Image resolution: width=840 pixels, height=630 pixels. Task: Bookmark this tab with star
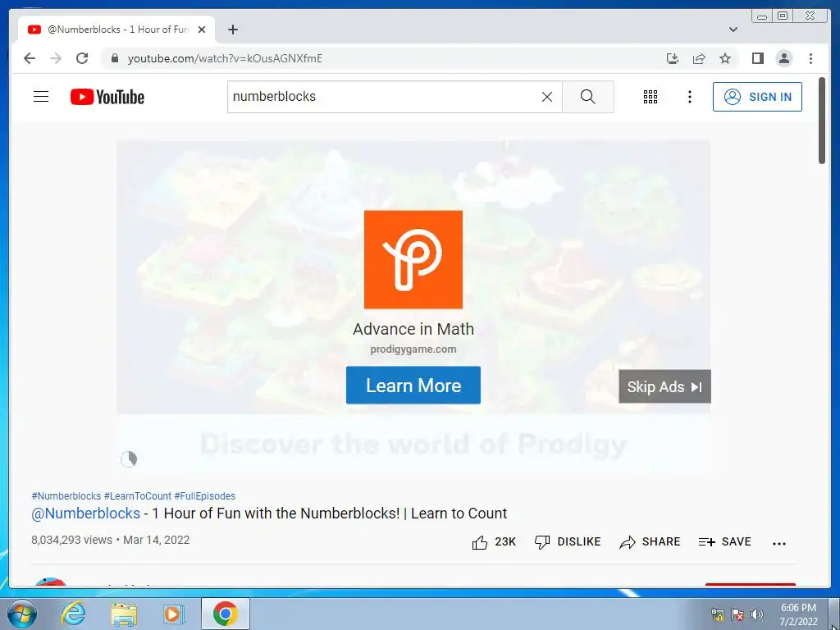725,58
